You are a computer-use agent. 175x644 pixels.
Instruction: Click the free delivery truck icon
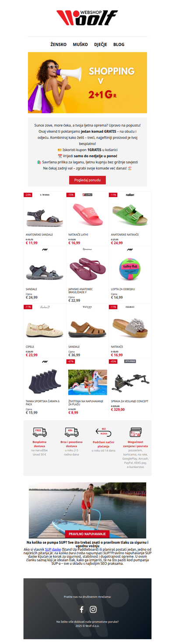pyautogui.click(x=40, y=432)
